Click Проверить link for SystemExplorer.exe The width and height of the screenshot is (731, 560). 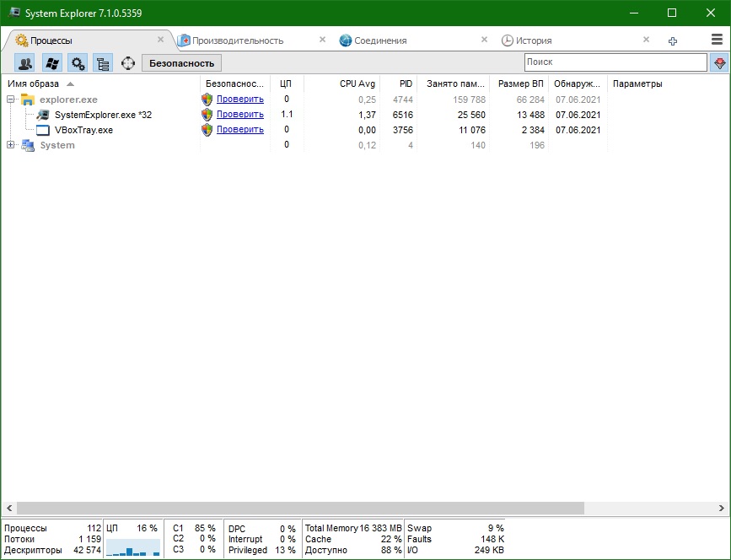coord(240,114)
